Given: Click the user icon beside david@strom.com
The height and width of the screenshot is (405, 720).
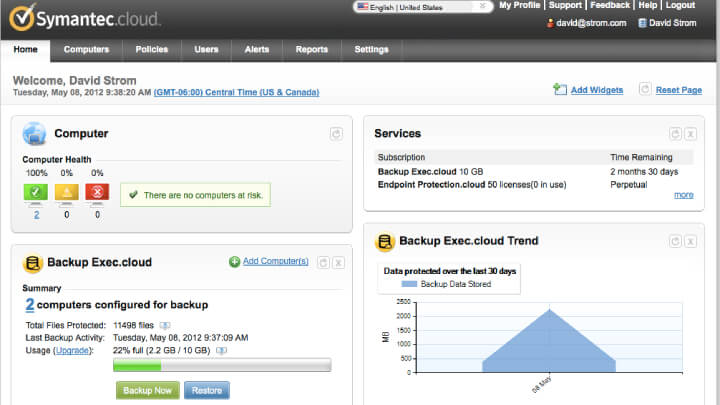Looking at the screenshot, I should [x=550, y=23].
